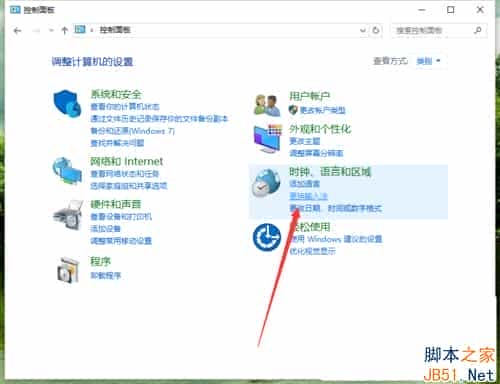This screenshot has width=500, height=384.
Task: Click the Clock, Language and Region globe-clock icon
Action: coord(266,182)
